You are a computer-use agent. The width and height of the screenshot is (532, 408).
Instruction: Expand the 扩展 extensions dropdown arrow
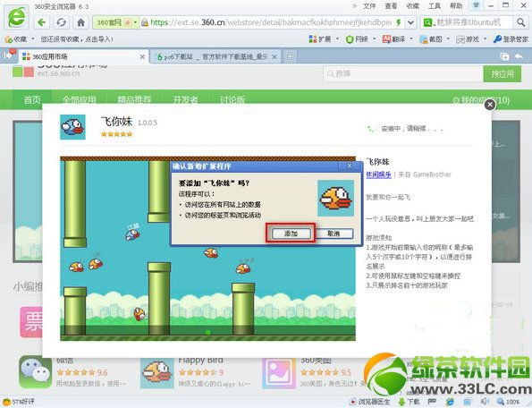(337, 39)
